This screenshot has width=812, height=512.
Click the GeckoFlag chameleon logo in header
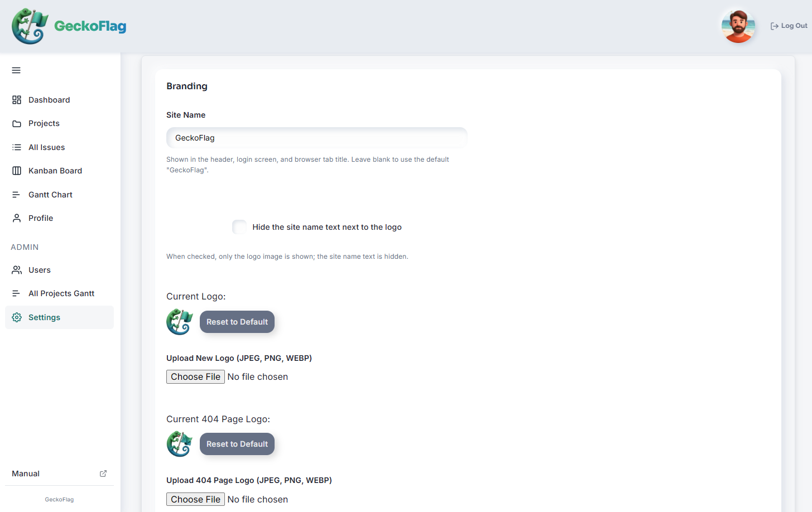coord(30,26)
